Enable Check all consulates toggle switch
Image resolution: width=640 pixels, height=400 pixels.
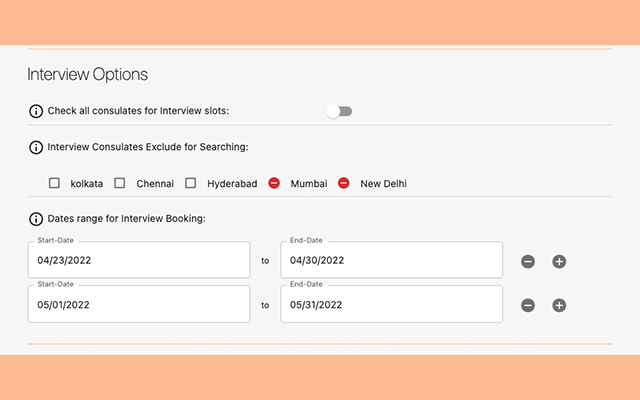pyautogui.click(x=339, y=111)
